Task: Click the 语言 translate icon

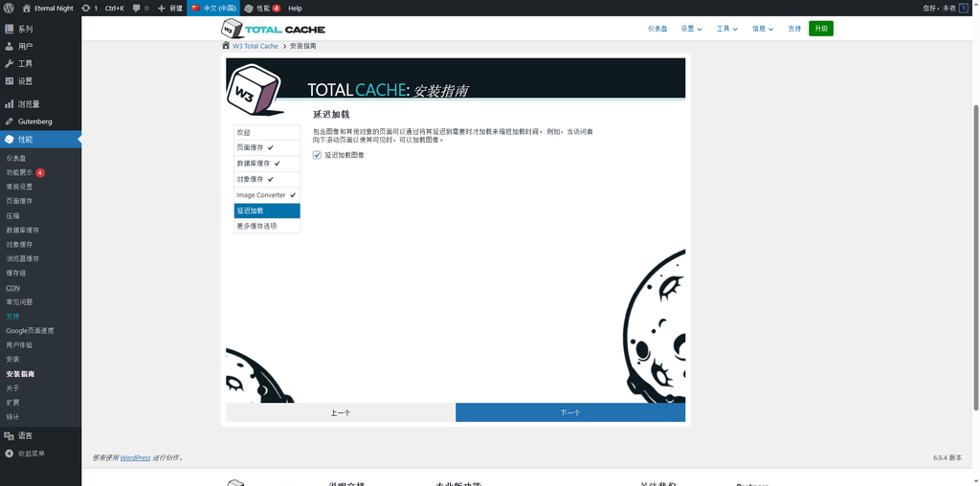Action: 10,435
